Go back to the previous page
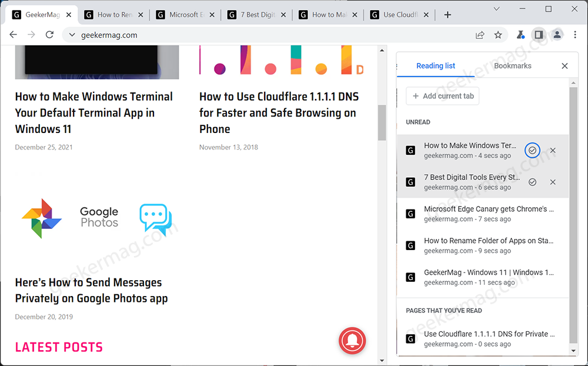 13,35
